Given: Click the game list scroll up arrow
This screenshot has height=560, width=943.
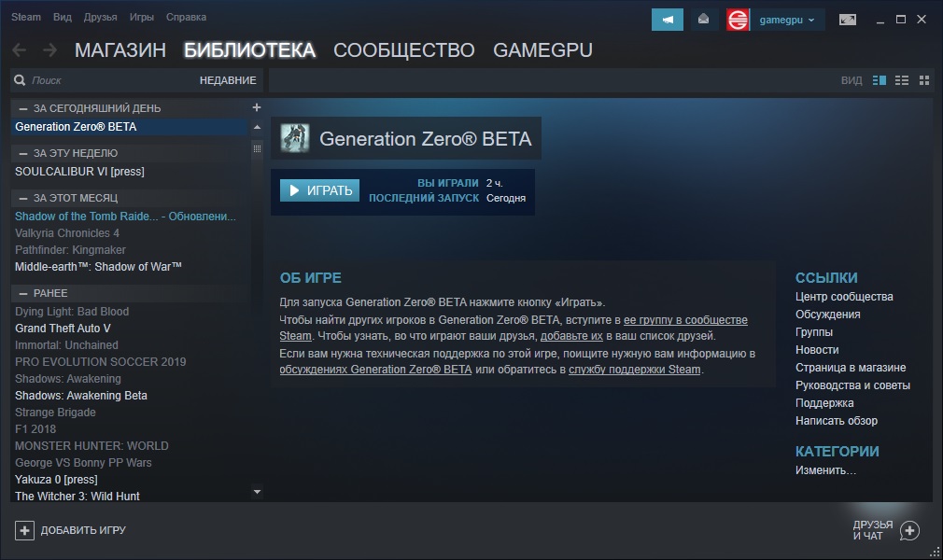Looking at the screenshot, I should click(258, 127).
